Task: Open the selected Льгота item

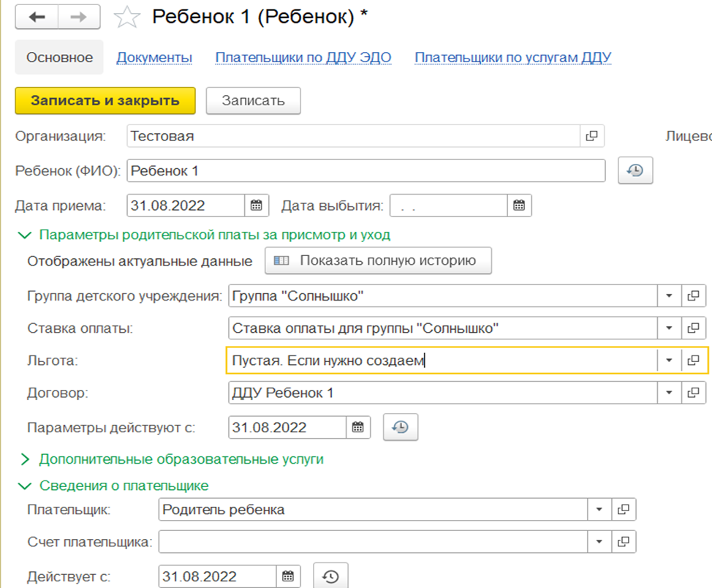Action: (x=694, y=361)
